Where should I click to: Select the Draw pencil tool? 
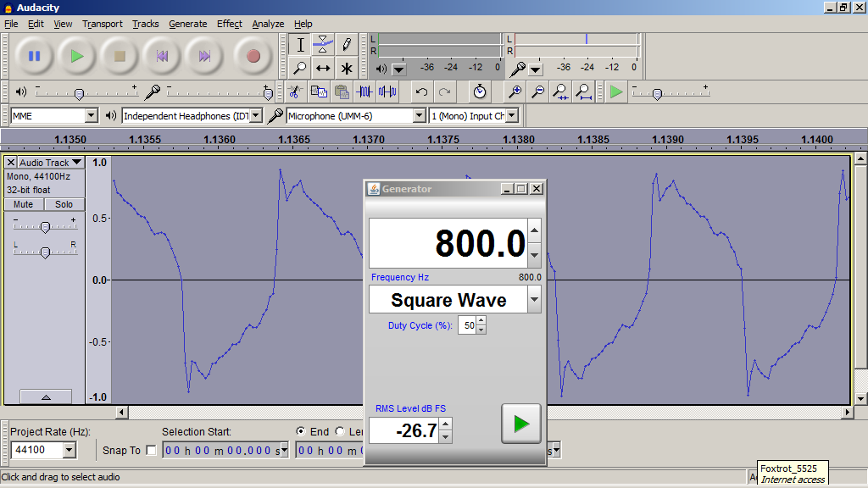pyautogui.click(x=346, y=44)
